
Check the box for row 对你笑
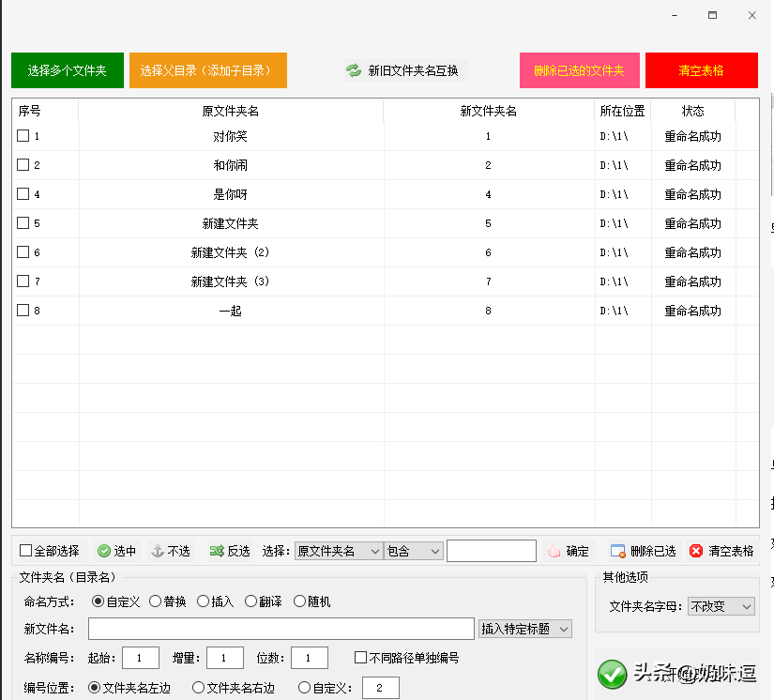[23, 136]
